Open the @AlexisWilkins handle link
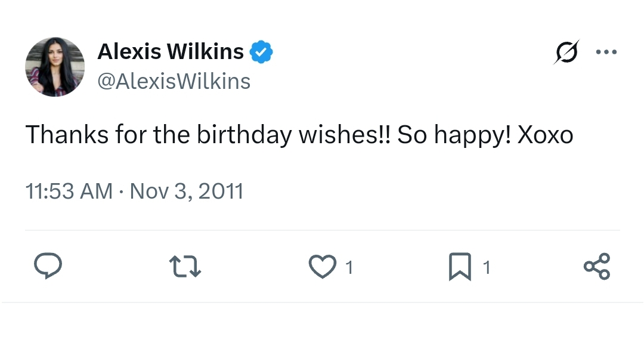 click(x=174, y=81)
